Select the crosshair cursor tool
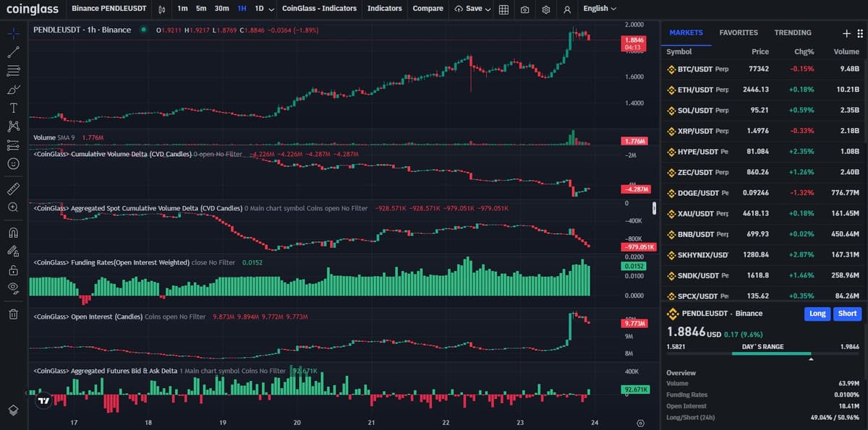Screen dimensions: 868x430 [13, 33]
